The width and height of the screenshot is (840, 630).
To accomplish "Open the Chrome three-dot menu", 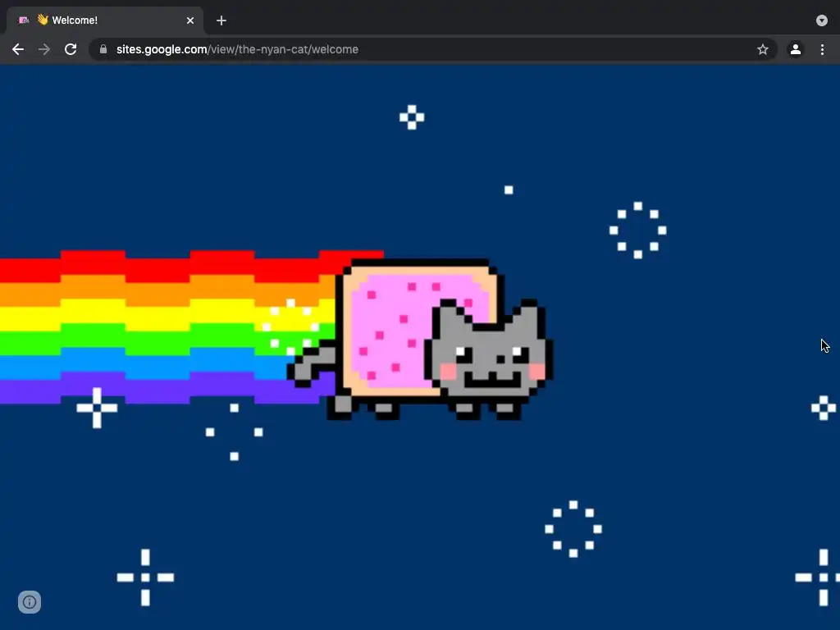I will pyautogui.click(x=822, y=49).
